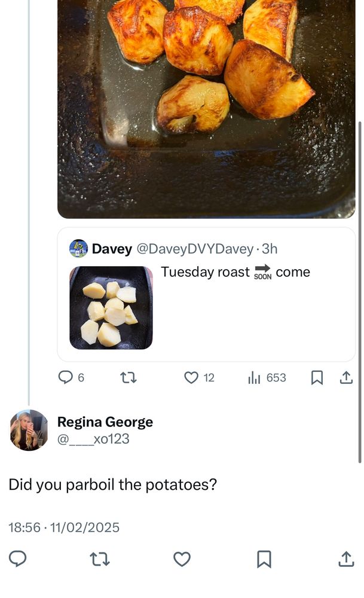This screenshot has height=598, width=364.
Task: Like Regina George's tweet
Action: click(182, 559)
